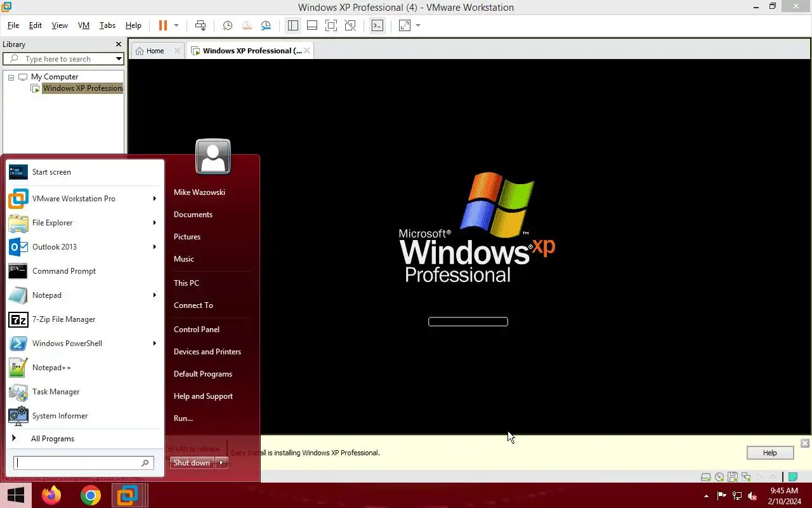Pause the virtual machine with the orange pause icon

click(x=163, y=25)
